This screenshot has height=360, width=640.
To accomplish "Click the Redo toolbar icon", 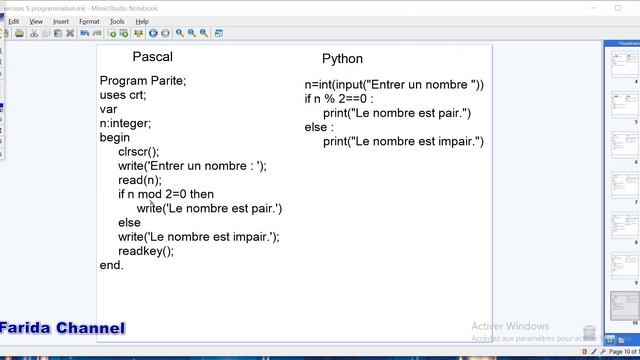I will click(x=97, y=33).
